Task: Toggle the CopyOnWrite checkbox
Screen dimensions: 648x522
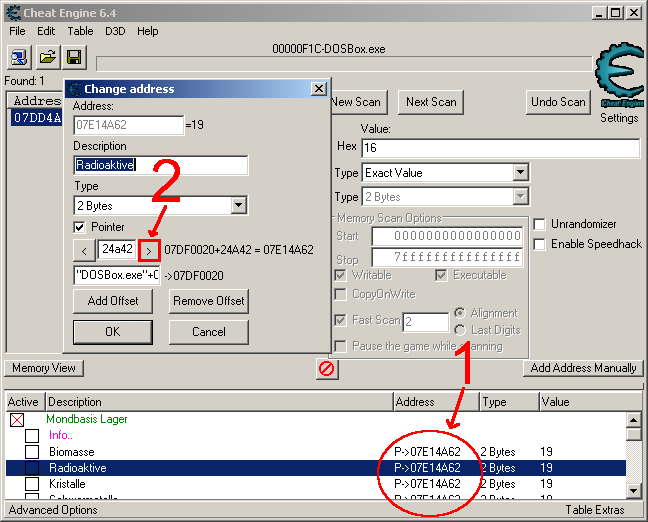Action: click(341, 294)
